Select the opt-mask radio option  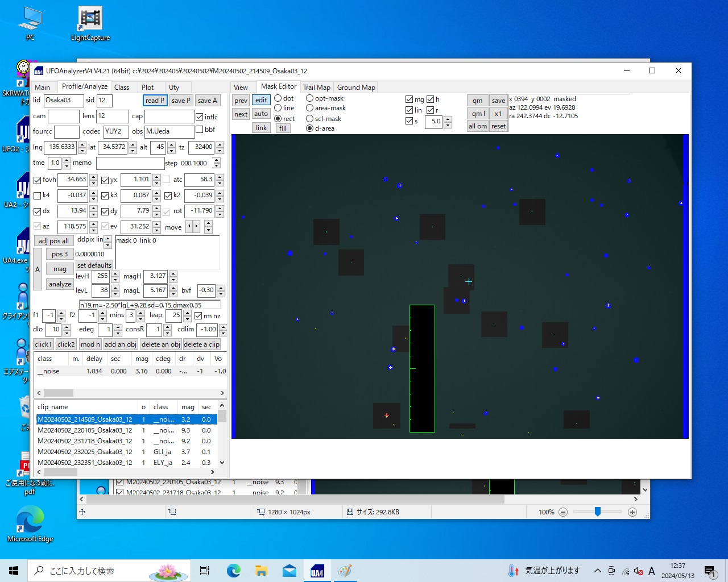(310, 98)
